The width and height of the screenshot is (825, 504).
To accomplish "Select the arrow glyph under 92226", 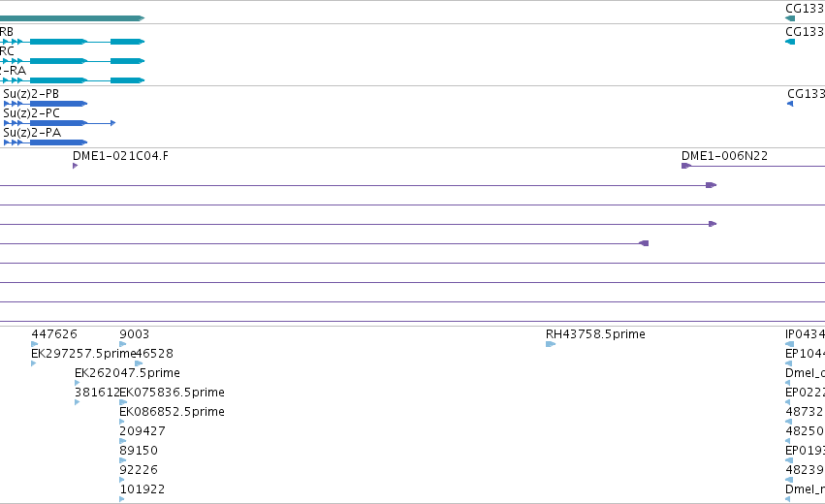I will point(122,479).
